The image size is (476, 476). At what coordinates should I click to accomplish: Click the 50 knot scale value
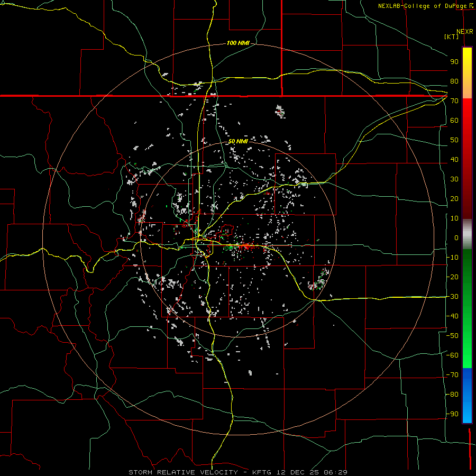tap(454, 140)
